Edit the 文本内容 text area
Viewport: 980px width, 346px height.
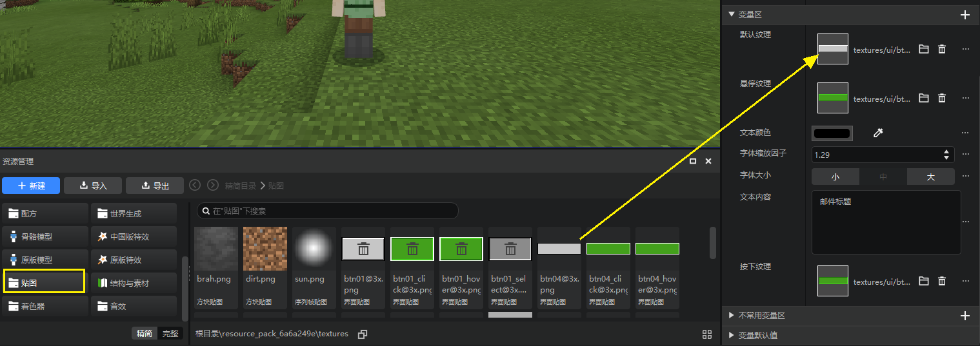coord(886,222)
